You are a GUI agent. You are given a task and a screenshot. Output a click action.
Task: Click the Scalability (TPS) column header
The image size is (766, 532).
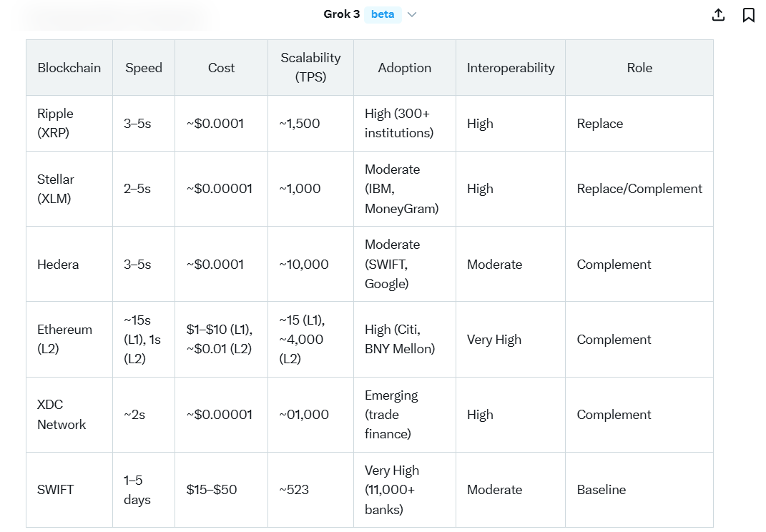coord(310,67)
